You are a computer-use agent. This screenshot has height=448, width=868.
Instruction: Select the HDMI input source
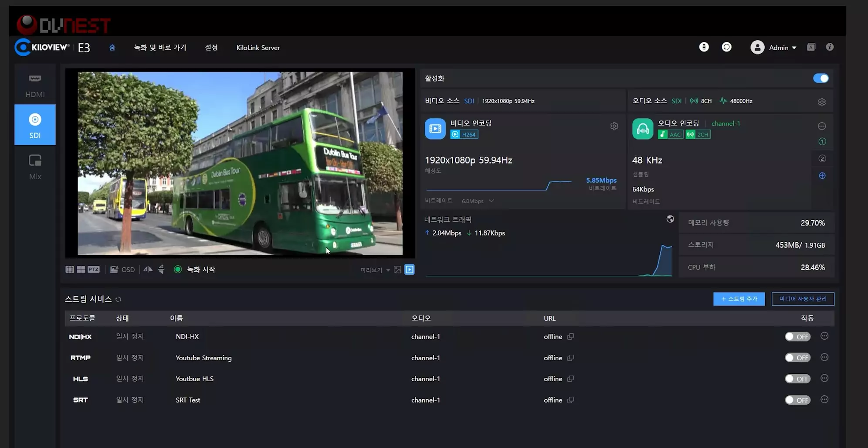[x=35, y=85]
